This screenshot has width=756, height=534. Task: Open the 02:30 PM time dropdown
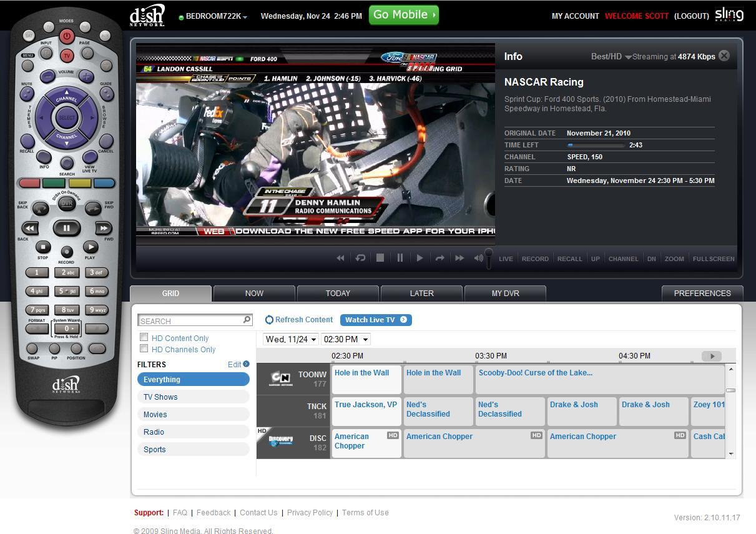346,339
